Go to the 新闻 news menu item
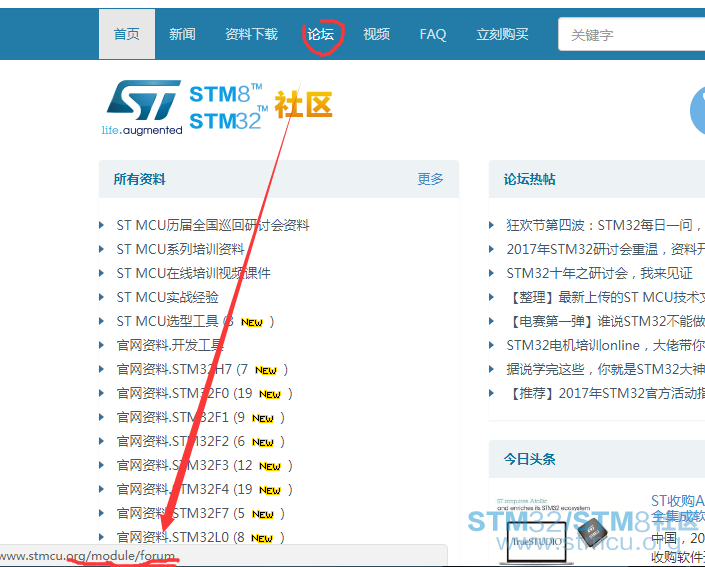Viewport: 705px width, 567px height. pos(182,34)
